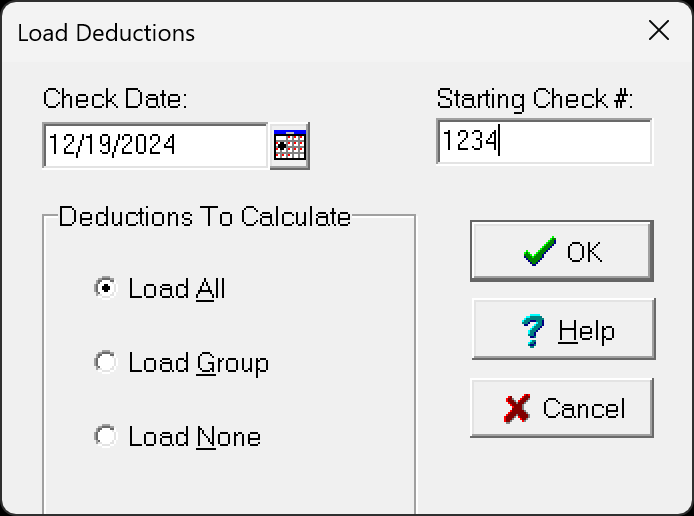Screen dimensions: 694x516
Task: Select the Load None radio button
Action: (x=106, y=436)
